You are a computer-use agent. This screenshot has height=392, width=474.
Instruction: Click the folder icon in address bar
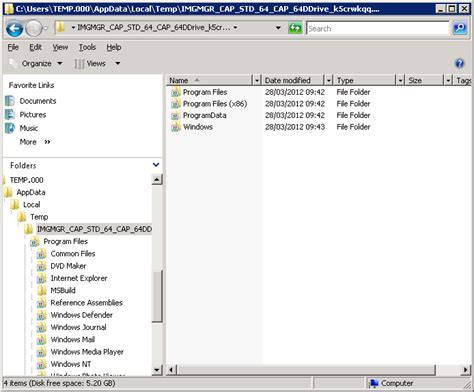[x=60, y=27]
